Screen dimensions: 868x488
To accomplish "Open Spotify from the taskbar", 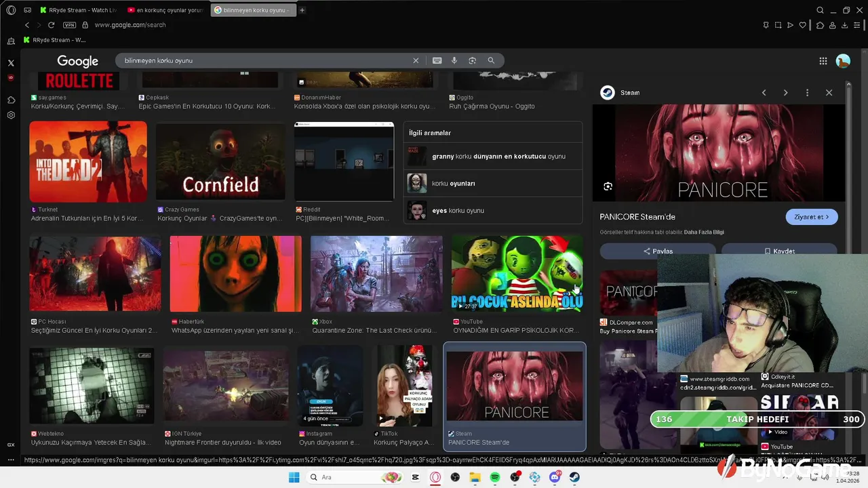I will 495,477.
